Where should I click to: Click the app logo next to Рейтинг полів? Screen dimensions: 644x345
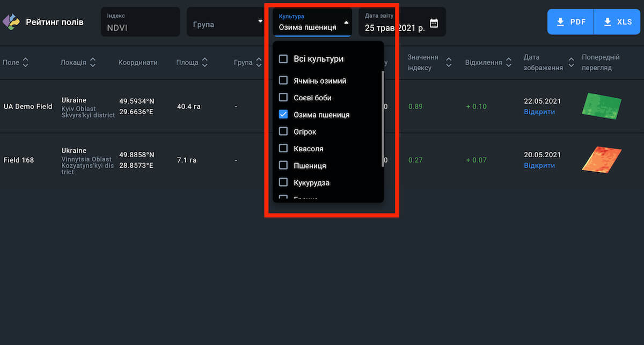click(11, 22)
